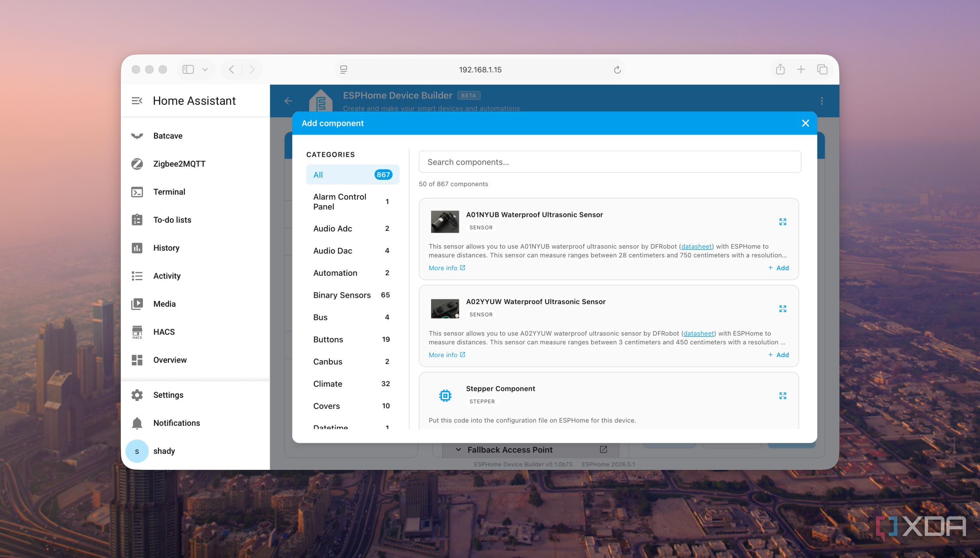
Task: Collapse the Home Assistant sidebar menu icon
Action: click(x=137, y=101)
